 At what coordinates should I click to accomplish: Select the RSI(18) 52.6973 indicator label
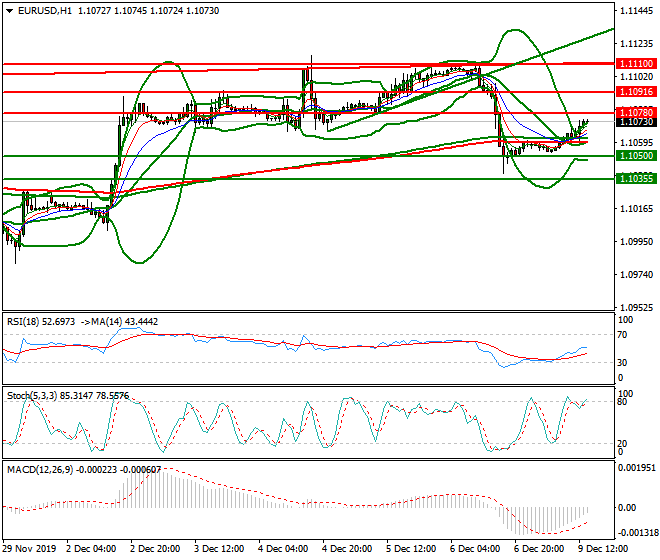tap(41, 322)
